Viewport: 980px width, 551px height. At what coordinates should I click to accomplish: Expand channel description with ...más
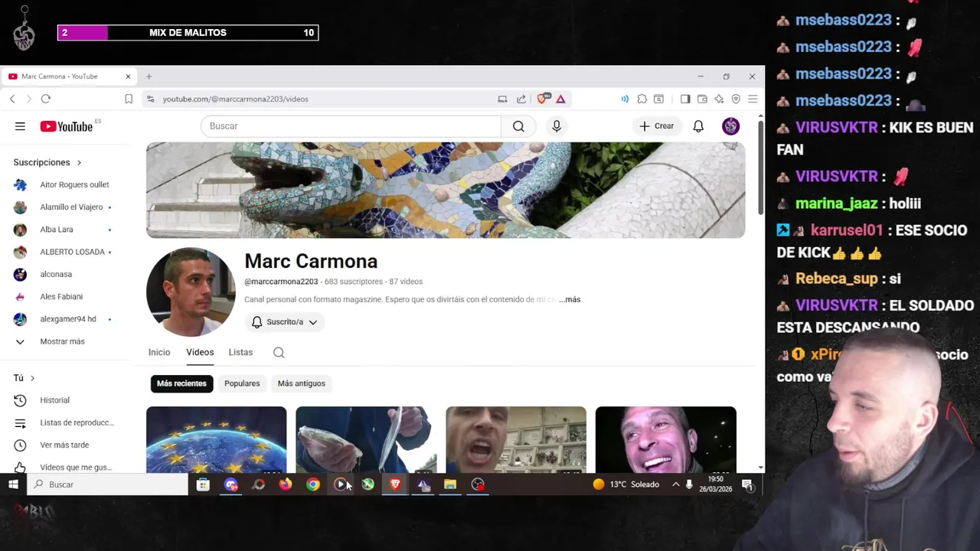pos(570,299)
